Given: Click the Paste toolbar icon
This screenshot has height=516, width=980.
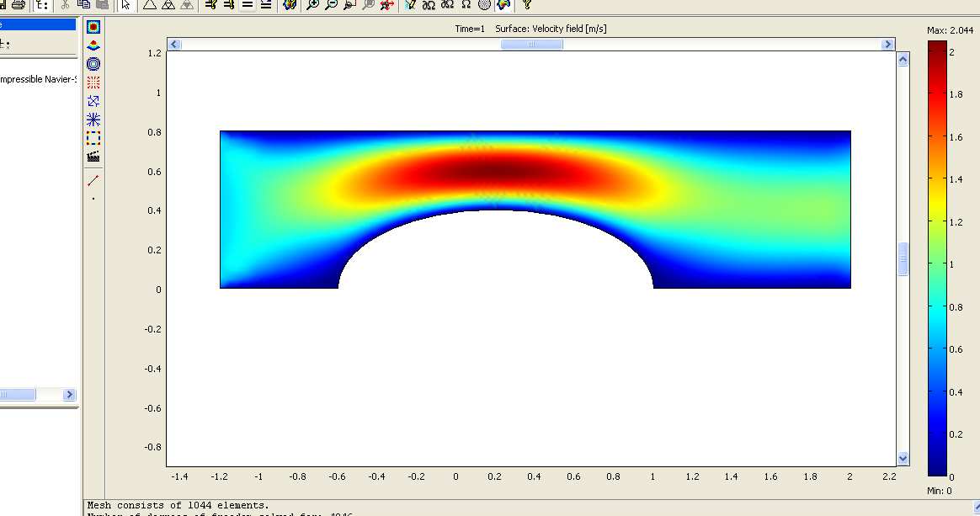Looking at the screenshot, I should click(x=102, y=5).
